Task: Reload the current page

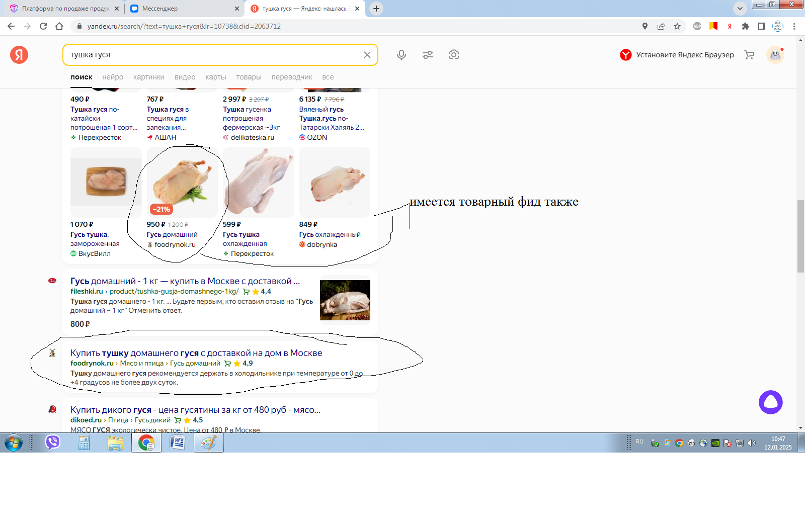Action: (x=43, y=26)
